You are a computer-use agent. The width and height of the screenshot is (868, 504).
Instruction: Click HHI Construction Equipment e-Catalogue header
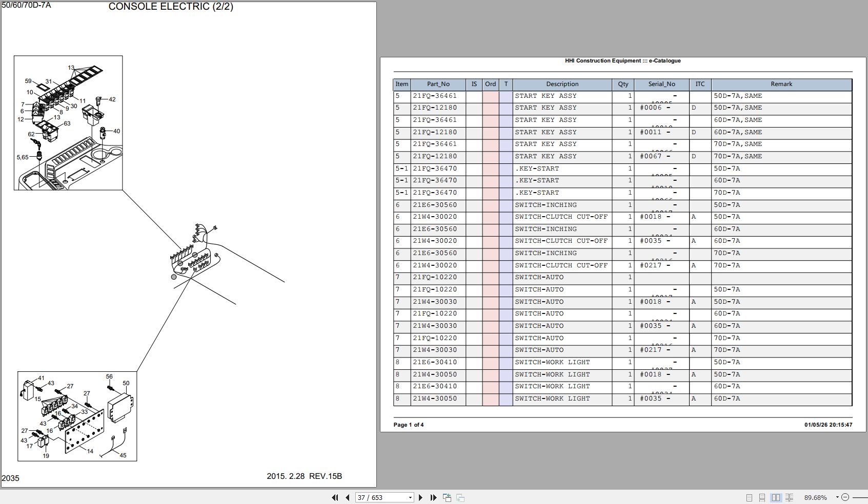622,60
